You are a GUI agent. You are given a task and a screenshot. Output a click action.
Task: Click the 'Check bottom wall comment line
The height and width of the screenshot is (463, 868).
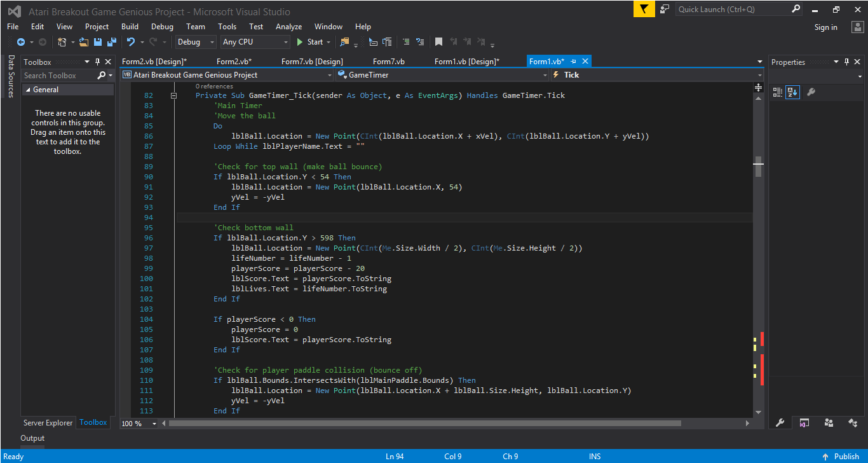254,228
